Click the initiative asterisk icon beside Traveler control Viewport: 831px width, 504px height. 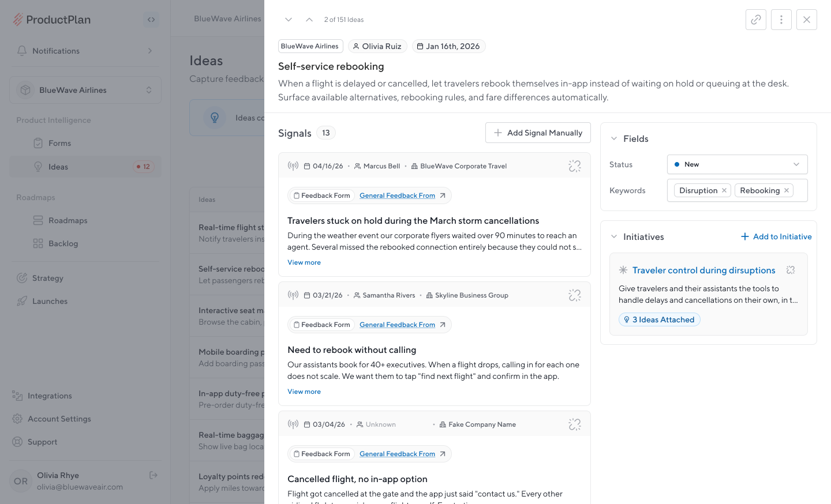(x=623, y=270)
